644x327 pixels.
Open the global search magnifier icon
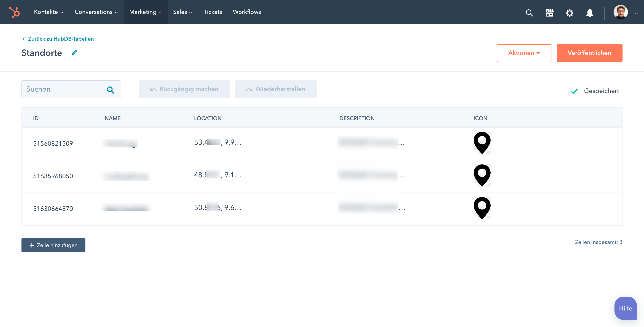click(x=529, y=13)
